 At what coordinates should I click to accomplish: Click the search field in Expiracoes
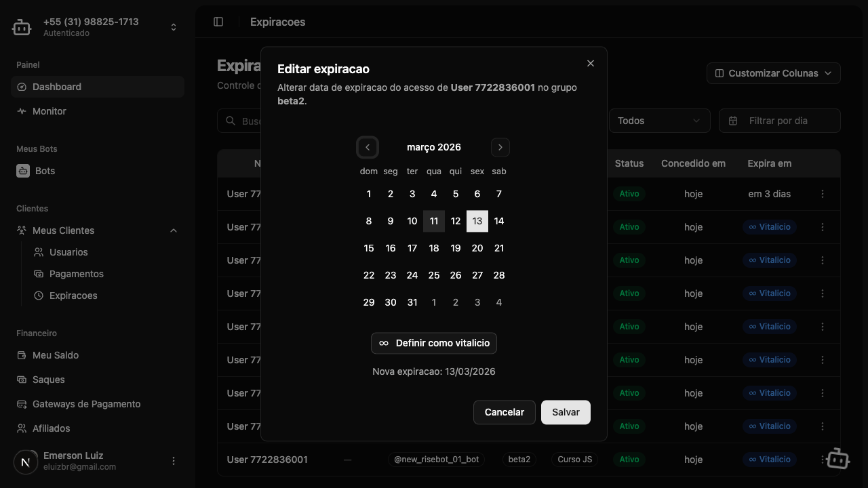[239, 121]
